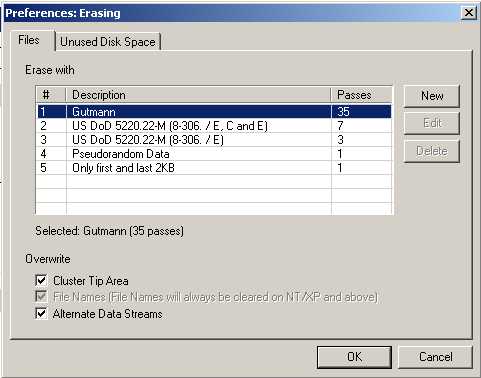Select the Files tab
The image size is (481, 378).
(x=29, y=40)
